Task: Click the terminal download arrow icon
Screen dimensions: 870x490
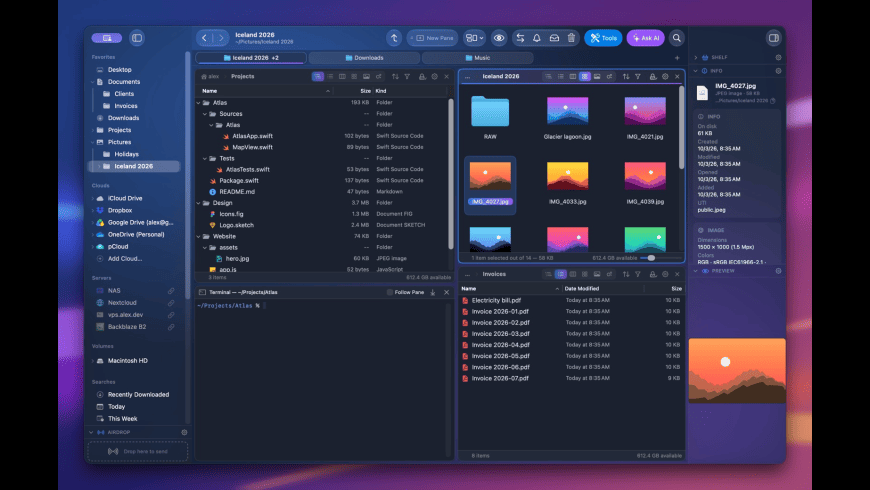Action: (433, 292)
